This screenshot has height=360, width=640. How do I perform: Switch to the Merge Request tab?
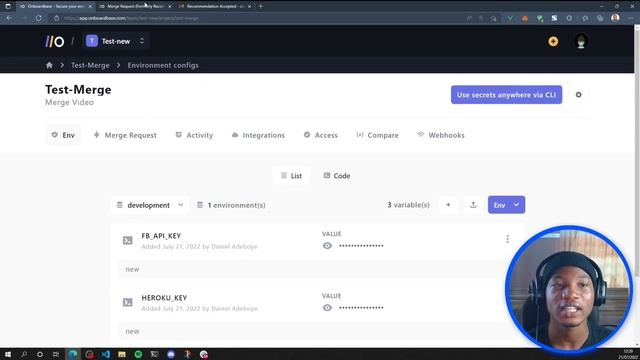125,135
